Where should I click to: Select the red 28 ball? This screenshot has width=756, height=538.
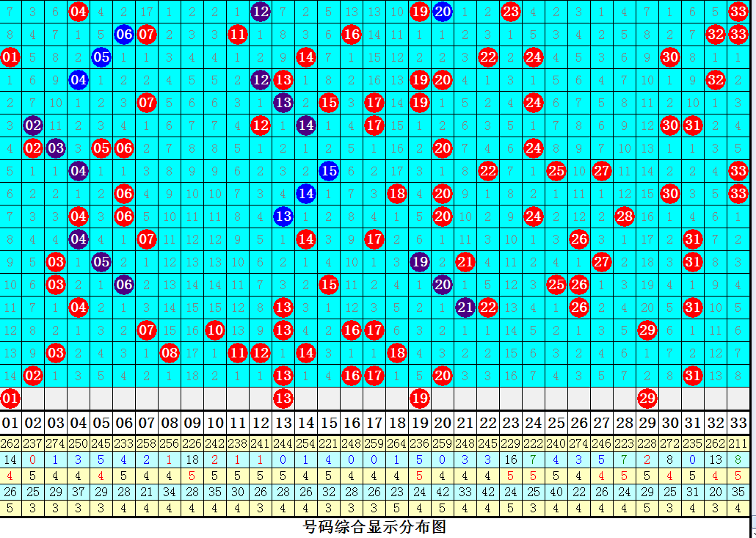(x=625, y=217)
